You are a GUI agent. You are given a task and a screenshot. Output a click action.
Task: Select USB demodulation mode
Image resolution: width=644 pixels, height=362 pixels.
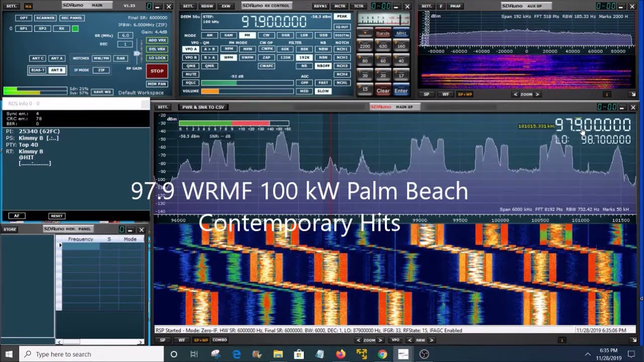pos(324,35)
